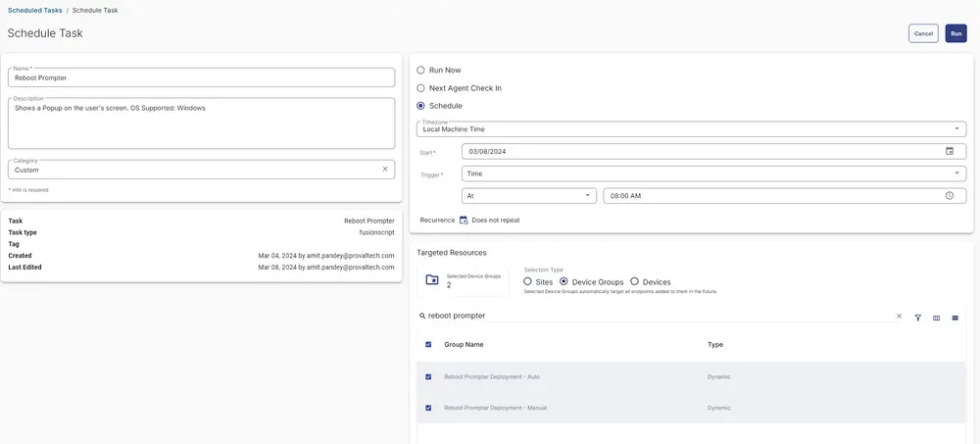This screenshot has width=980, height=444.
Task: Open the Trigger Time dropdown
Action: [x=713, y=173]
